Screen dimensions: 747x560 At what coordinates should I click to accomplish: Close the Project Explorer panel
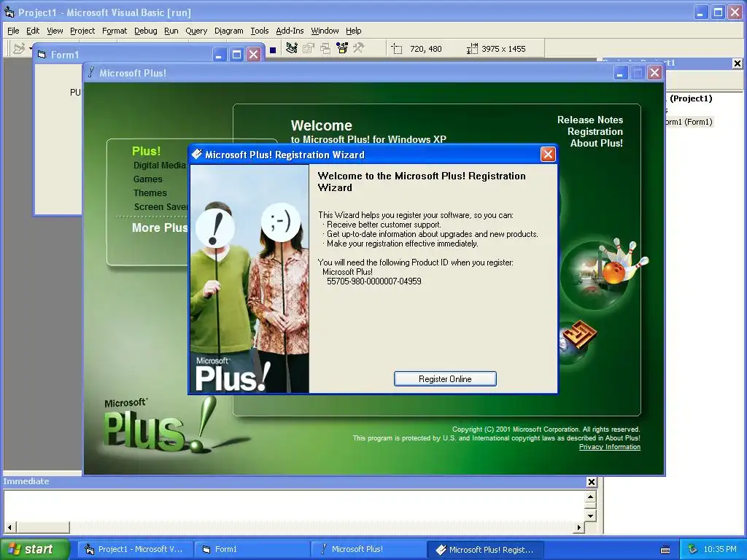click(737, 63)
